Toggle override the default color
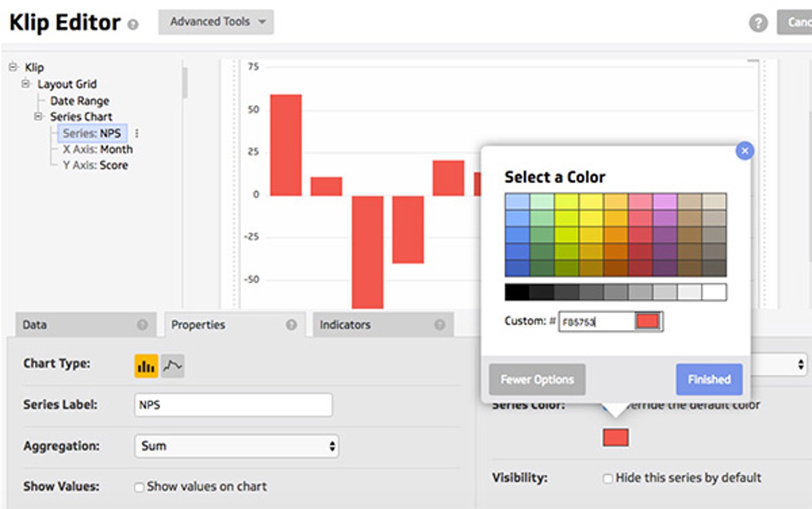This screenshot has height=509, width=812. coord(608,404)
